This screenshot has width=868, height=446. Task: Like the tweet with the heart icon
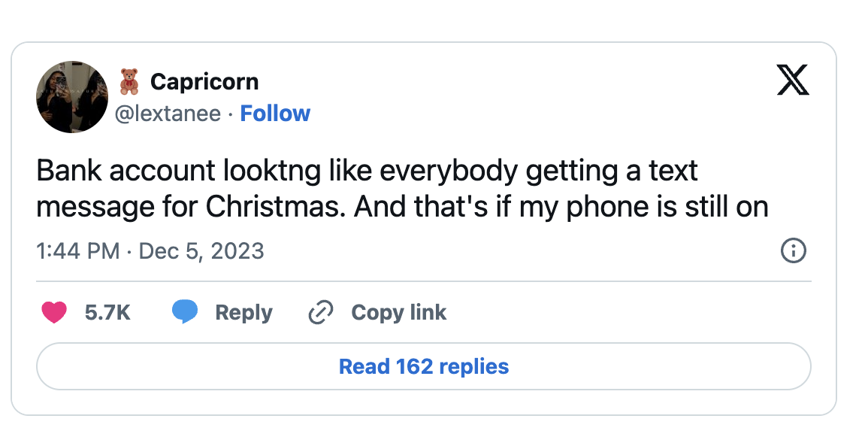[x=54, y=312]
